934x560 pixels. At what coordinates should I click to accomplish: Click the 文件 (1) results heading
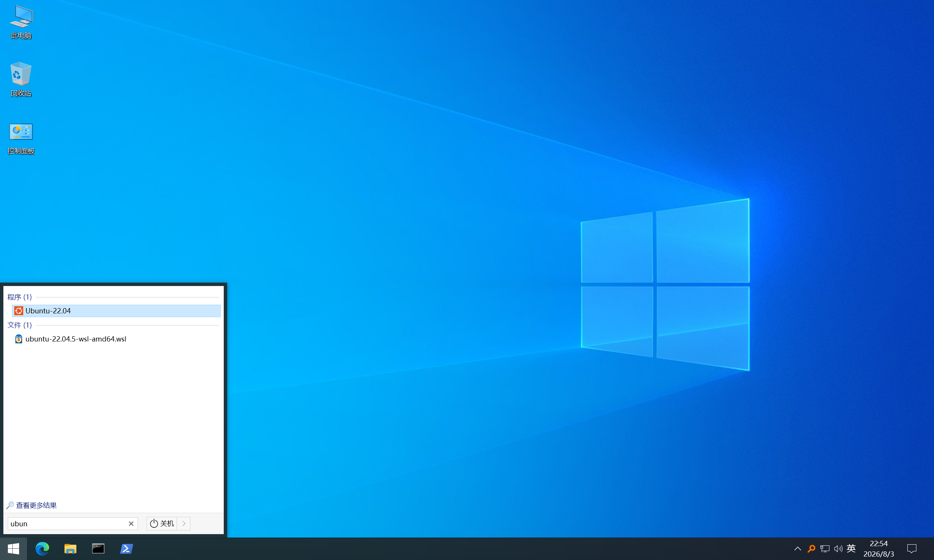pos(19,325)
